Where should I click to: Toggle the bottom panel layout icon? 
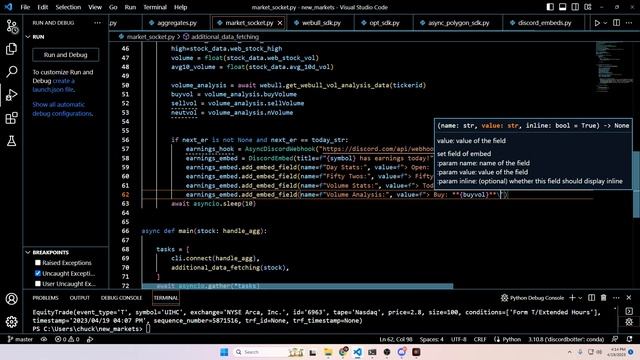coord(562,7)
